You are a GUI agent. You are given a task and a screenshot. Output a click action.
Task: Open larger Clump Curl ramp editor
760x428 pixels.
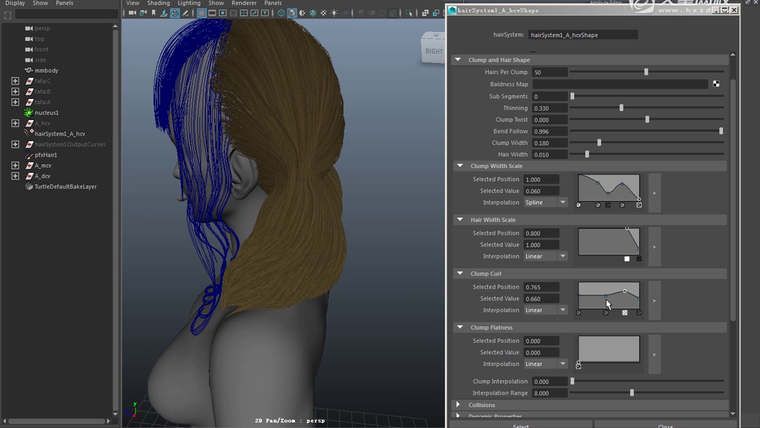coord(654,298)
